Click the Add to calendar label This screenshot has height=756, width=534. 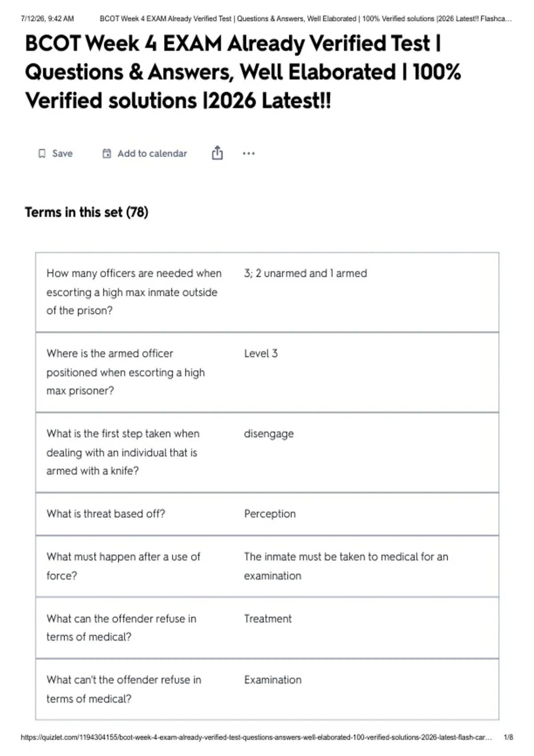pyautogui.click(x=152, y=153)
